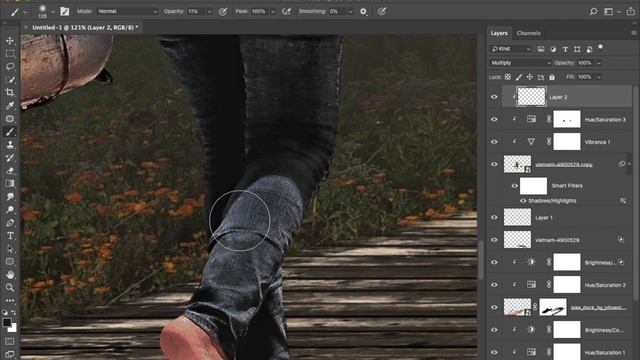
Task: Open the Search icon in options bar
Action: (x=593, y=11)
